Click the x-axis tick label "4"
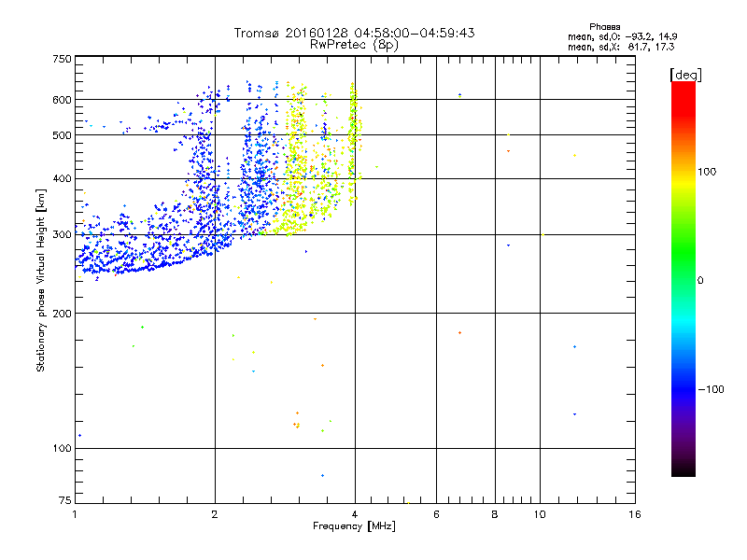This screenshot has height=560, width=747. 355,514
